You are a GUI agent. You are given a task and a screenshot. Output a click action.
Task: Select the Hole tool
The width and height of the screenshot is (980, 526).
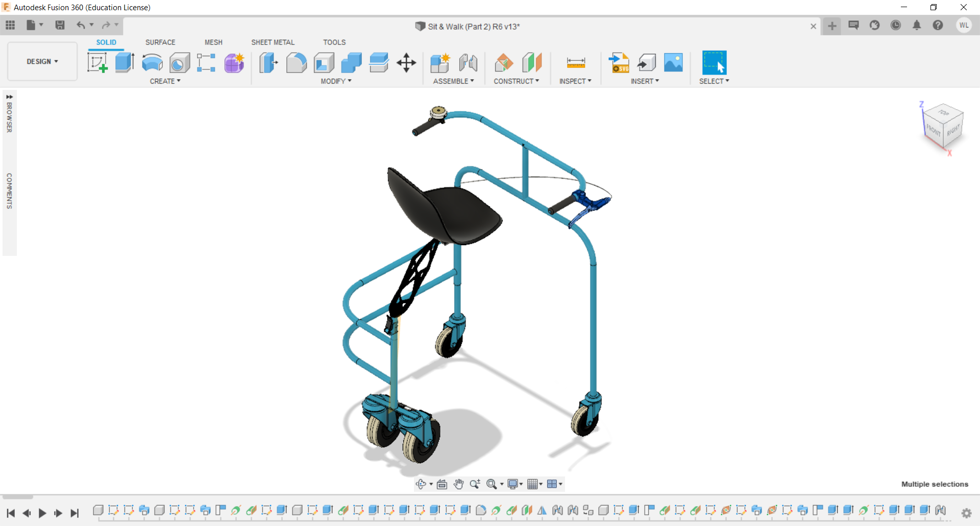click(x=179, y=62)
